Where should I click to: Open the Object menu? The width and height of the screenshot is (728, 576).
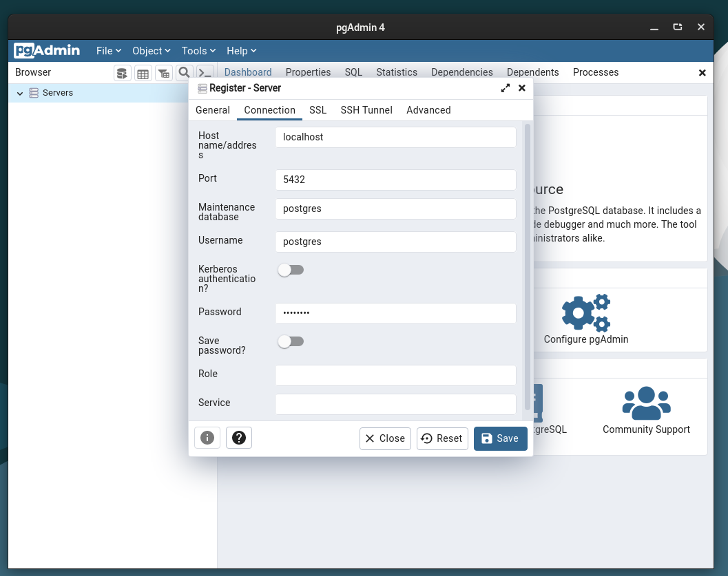click(x=152, y=51)
